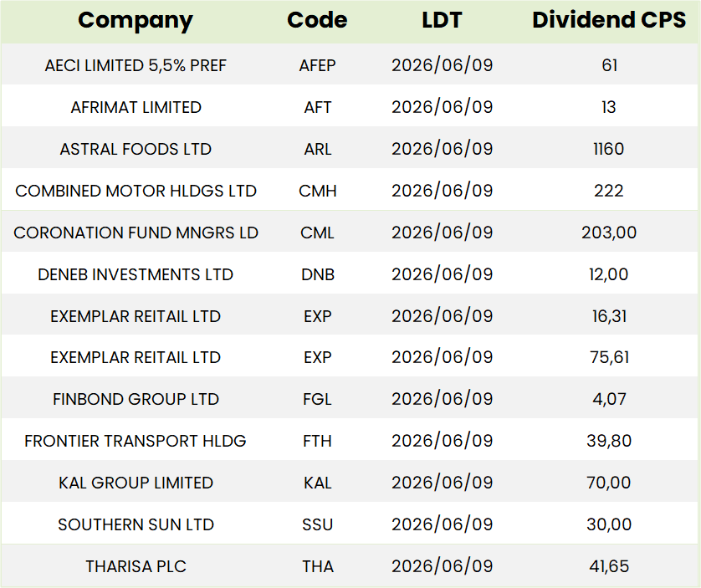Click dividend value 30,00
Viewport: 701px width, 588px height.
tap(609, 524)
